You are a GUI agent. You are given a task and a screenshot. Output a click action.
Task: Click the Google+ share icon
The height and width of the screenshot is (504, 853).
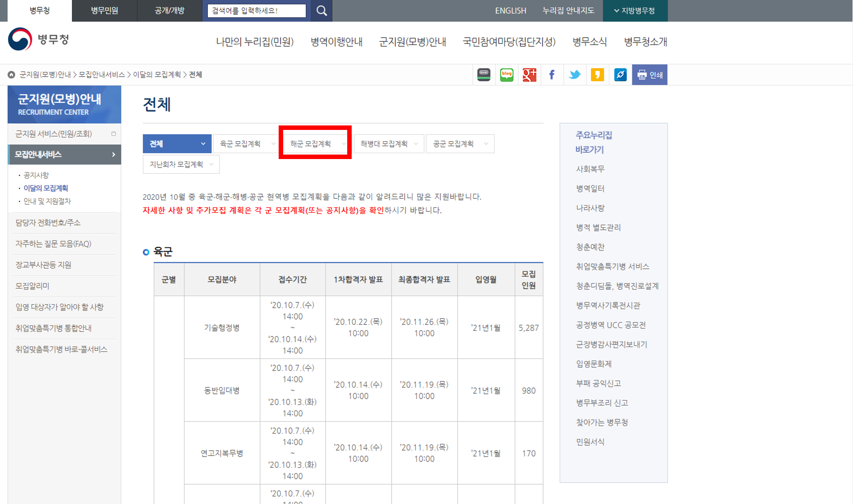529,74
